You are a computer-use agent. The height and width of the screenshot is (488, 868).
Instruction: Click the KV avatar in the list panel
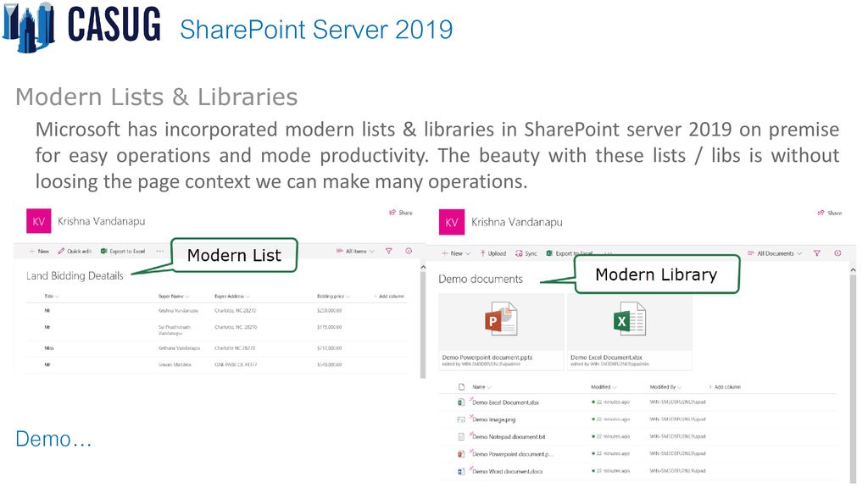(x=38, y=221)
